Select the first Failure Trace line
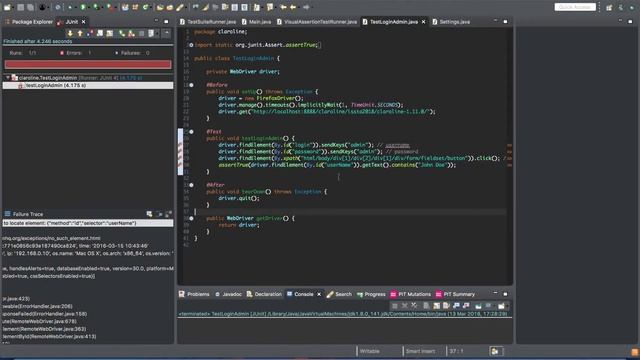The width and height of the screenshot is (640, 360). [88, 223]
